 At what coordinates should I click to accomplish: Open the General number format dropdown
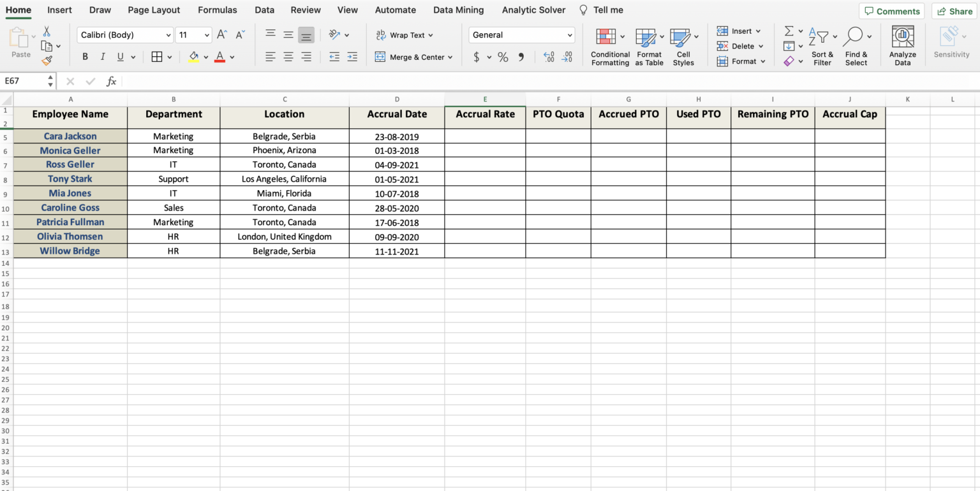coord(570,35)
